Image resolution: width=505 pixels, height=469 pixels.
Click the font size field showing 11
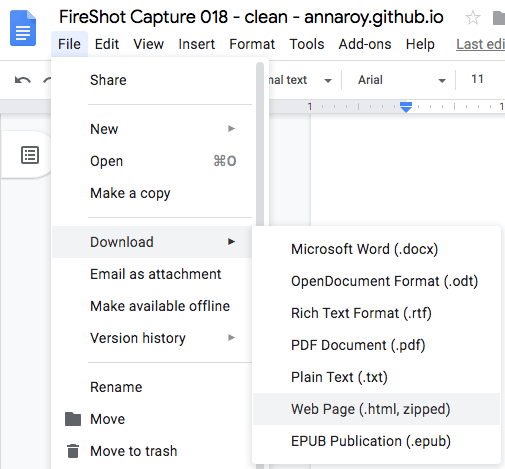[477, 79]
